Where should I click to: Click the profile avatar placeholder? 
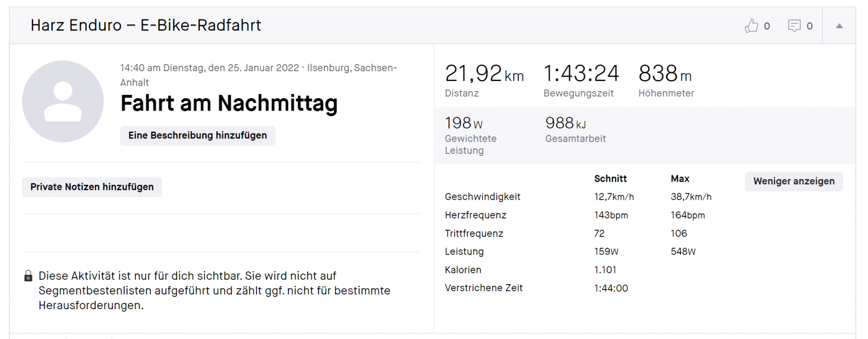tap(63, 101)
